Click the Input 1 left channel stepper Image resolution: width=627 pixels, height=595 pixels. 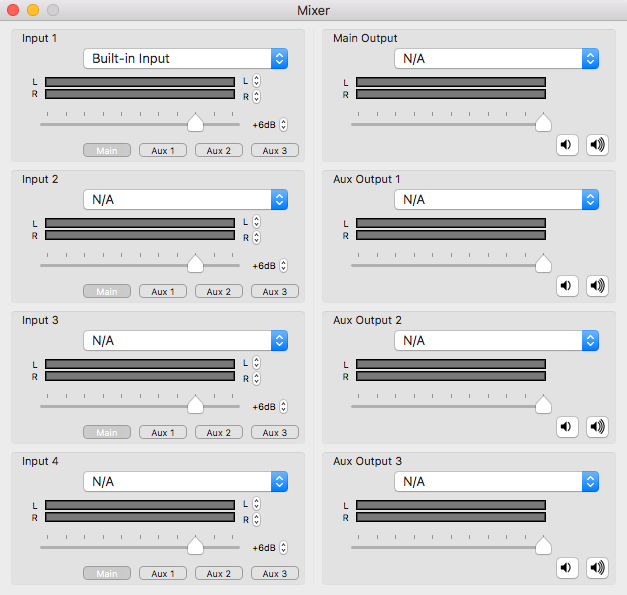click(x=257, y=81)
